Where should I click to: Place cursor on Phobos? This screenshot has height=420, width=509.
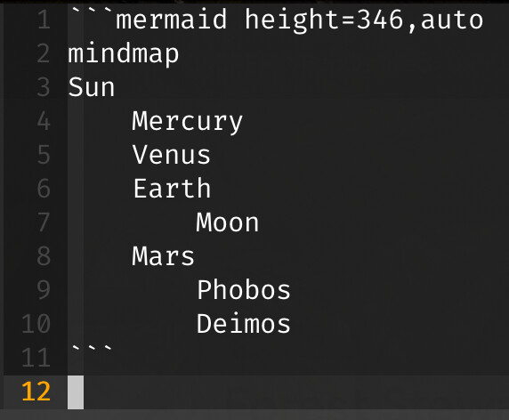[244, 289]
